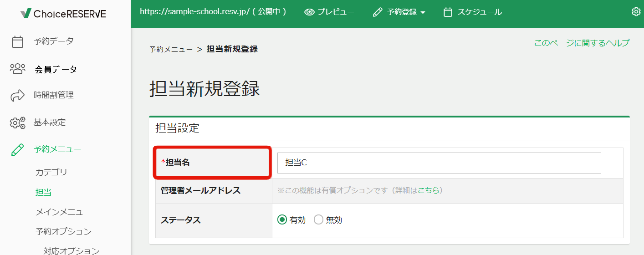Select メインメニュー in the sidebar

(x=63, y=212)
